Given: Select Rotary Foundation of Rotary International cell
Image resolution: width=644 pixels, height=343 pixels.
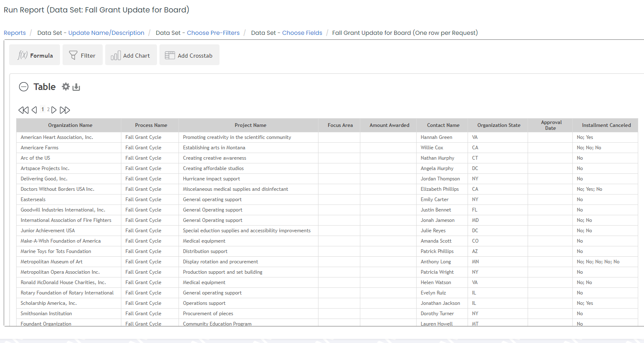Looking at the screenshot, I should [x=69, y=293].
